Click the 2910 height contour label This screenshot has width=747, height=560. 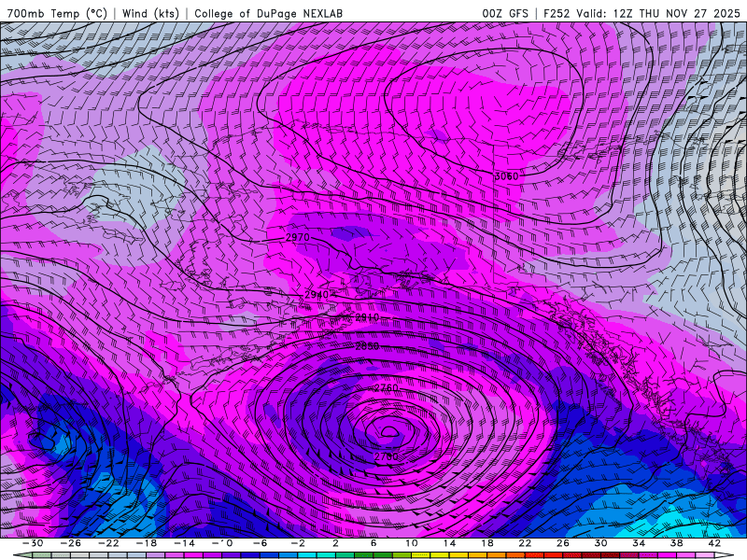[367, 317]
